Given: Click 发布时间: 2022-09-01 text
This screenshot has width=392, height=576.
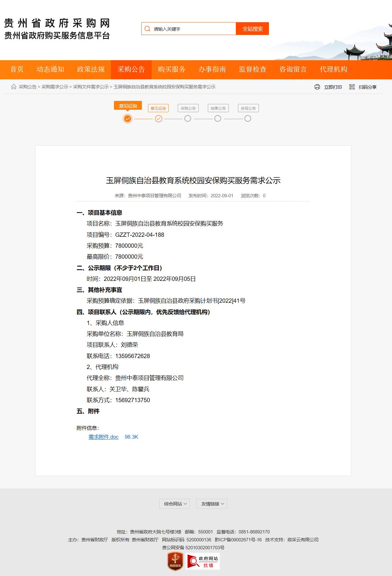Looking at the screenshot, I should [x=211, y=196].
